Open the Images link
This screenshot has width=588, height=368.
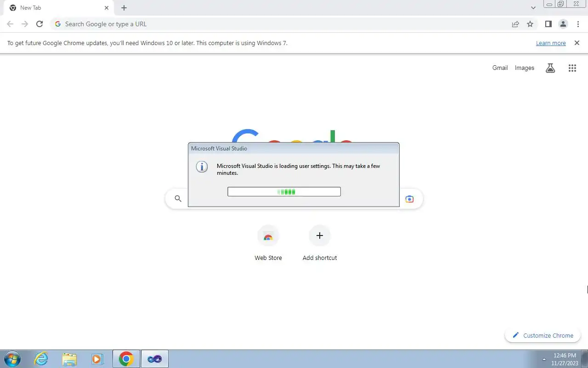(524, 68)
